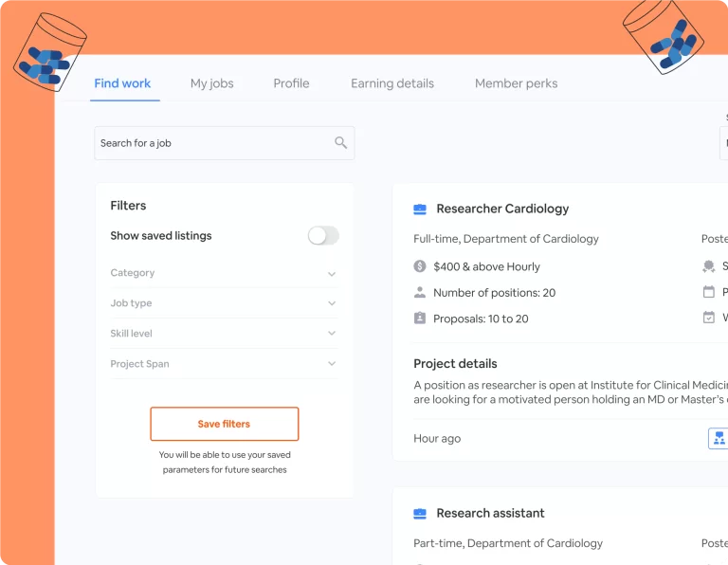Click the badge icon in Researcher Cardiology card

point(708,266)
